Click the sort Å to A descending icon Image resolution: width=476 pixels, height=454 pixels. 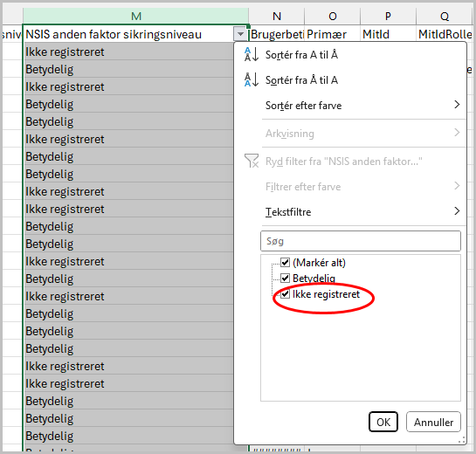251,79
